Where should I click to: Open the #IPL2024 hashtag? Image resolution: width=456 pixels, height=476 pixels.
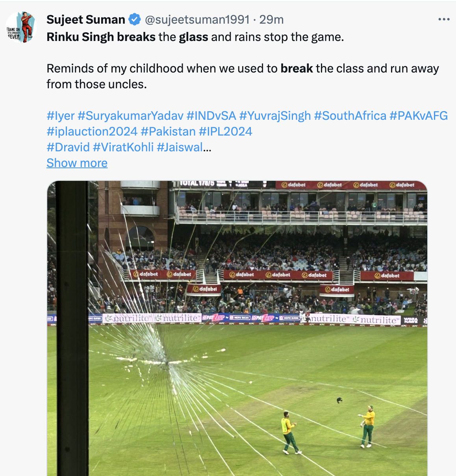pos(225,131)
